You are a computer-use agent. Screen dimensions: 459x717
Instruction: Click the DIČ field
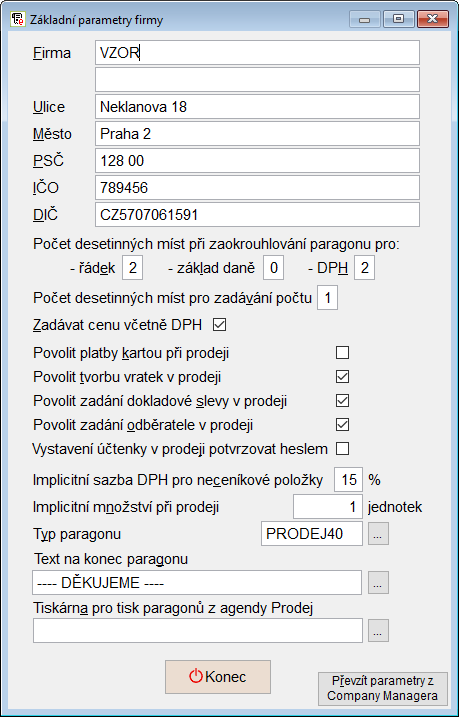(257, 214)
